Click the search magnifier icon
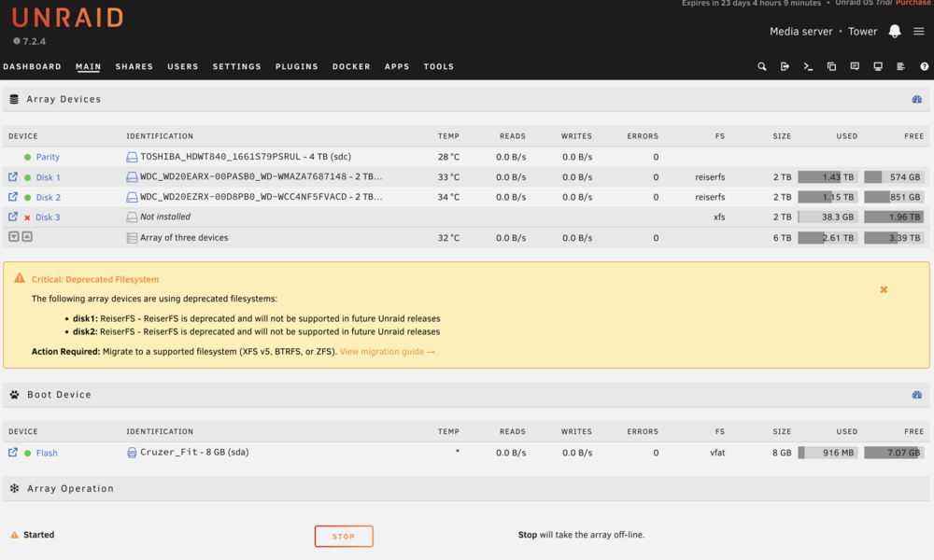The image size is (934, 560). (x=762, y=66)
